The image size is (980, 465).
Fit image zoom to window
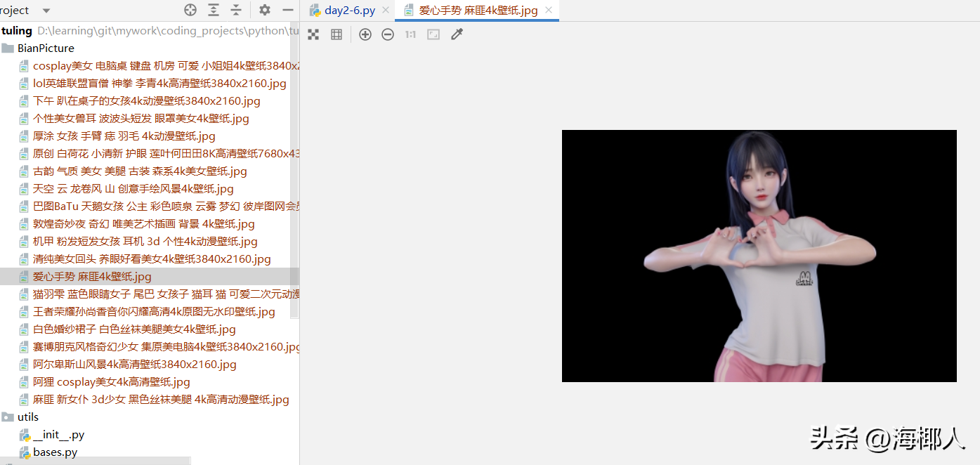tap(433, 34)
